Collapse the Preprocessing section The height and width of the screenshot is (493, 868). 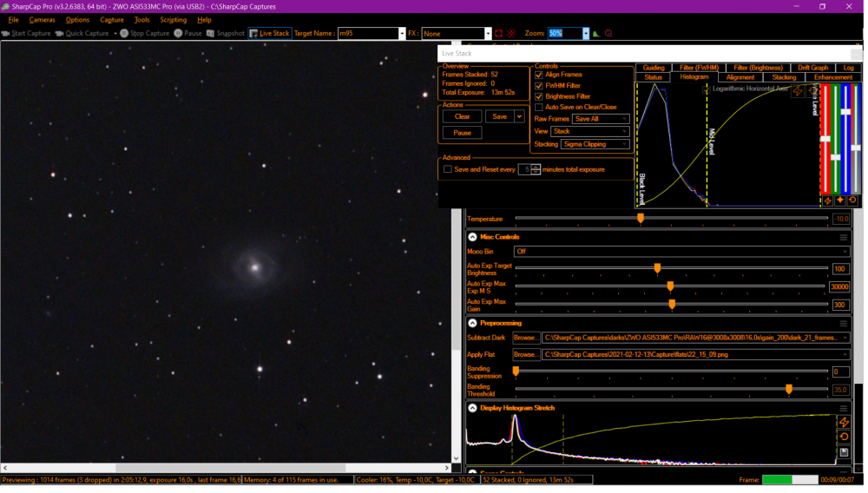coord(472,324)
